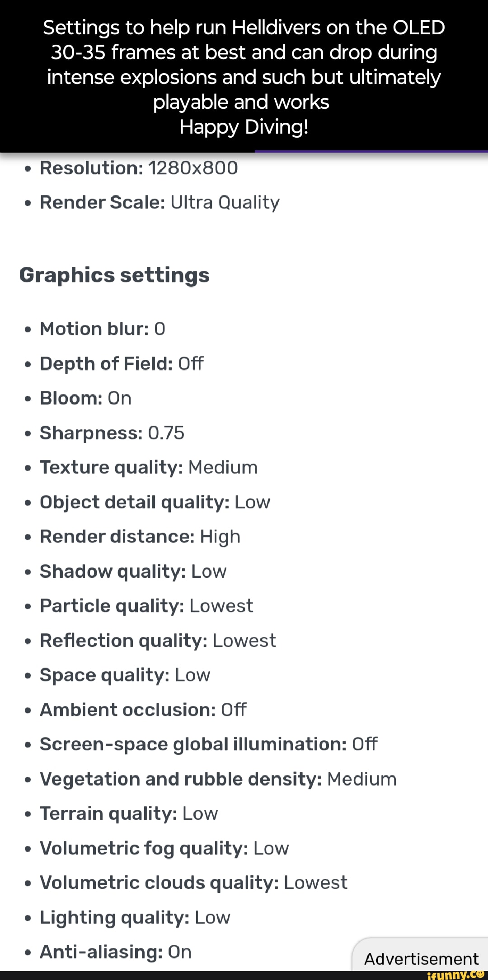The height and width of the screenshot is (980, 488).
Task: Click the Advertisement label
Action: point(421,958)
